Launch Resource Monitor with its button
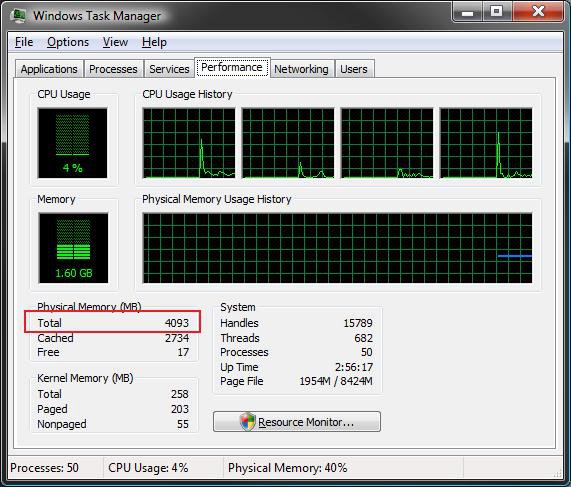This screenshot has width=571, height=487. [297, 422]
